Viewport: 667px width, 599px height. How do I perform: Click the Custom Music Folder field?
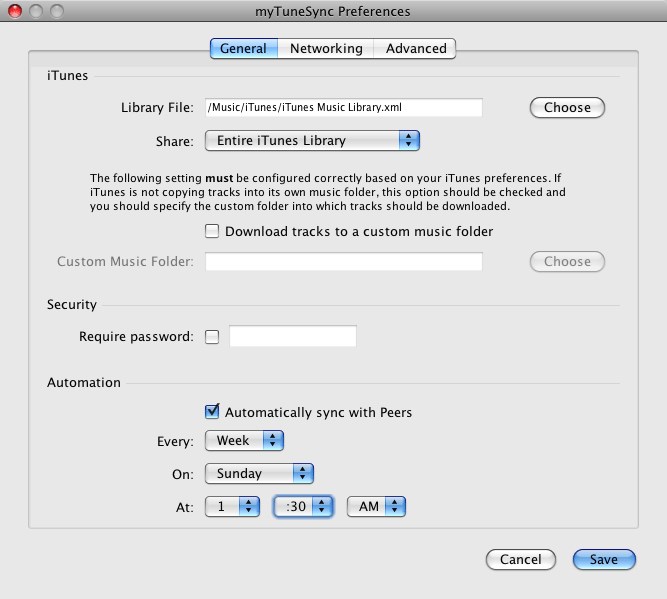(x=344, y=261)
